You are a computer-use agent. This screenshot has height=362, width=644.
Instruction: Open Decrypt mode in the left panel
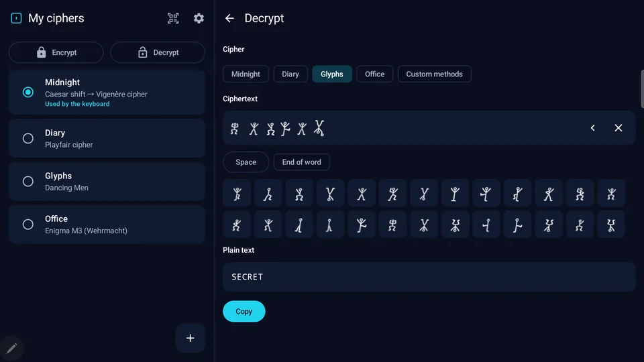(x=158, y=52)
